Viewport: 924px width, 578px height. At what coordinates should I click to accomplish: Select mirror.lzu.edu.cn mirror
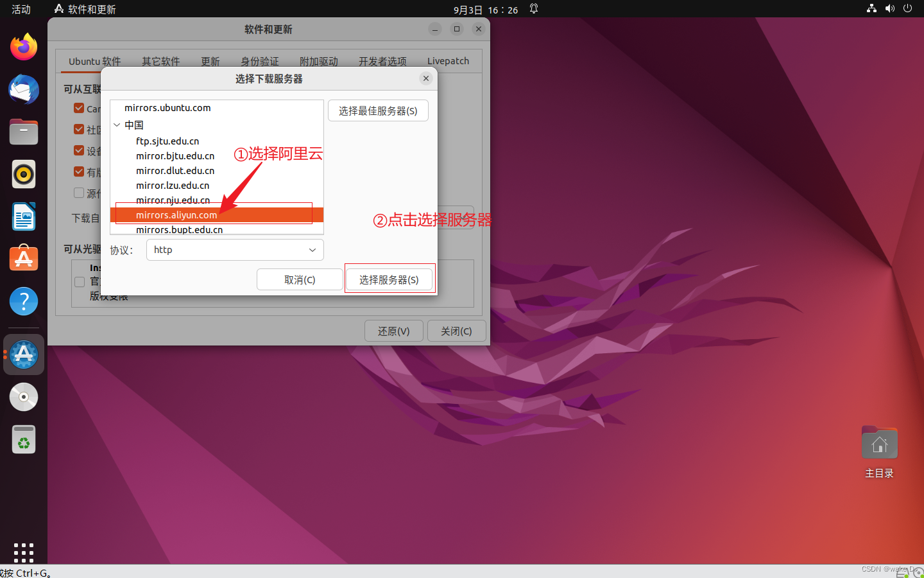coord(217,186)
